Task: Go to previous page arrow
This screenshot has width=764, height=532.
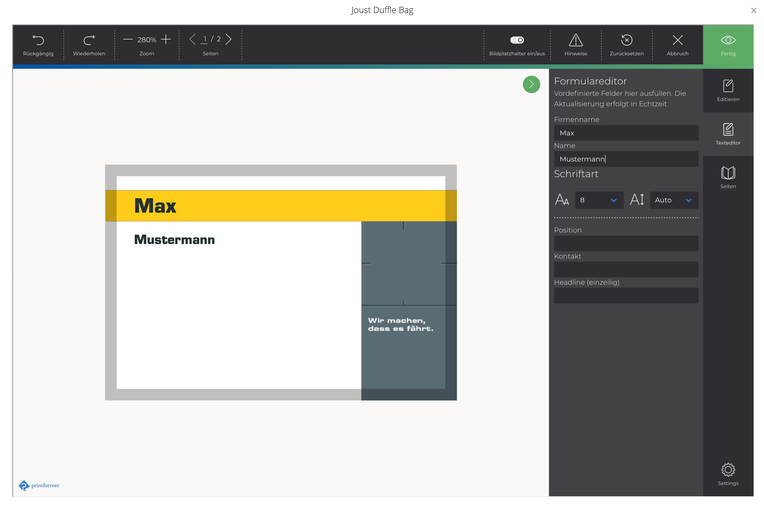Action: (192, 39)
